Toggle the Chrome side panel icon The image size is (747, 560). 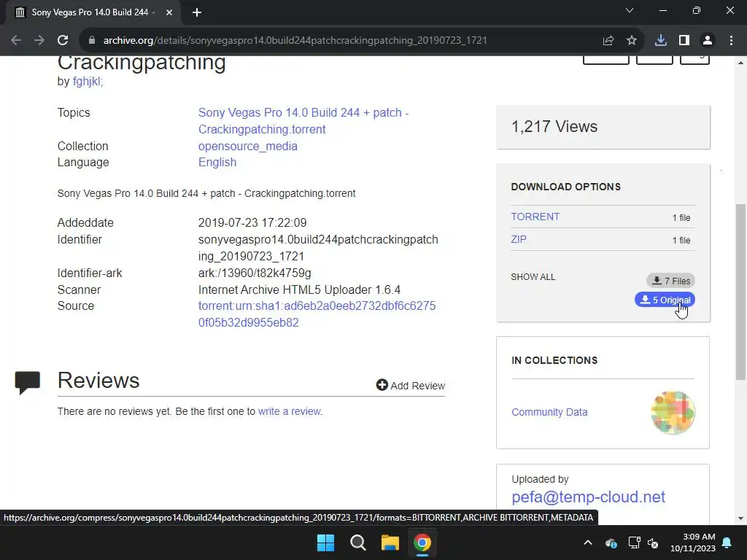coord(684,41)
